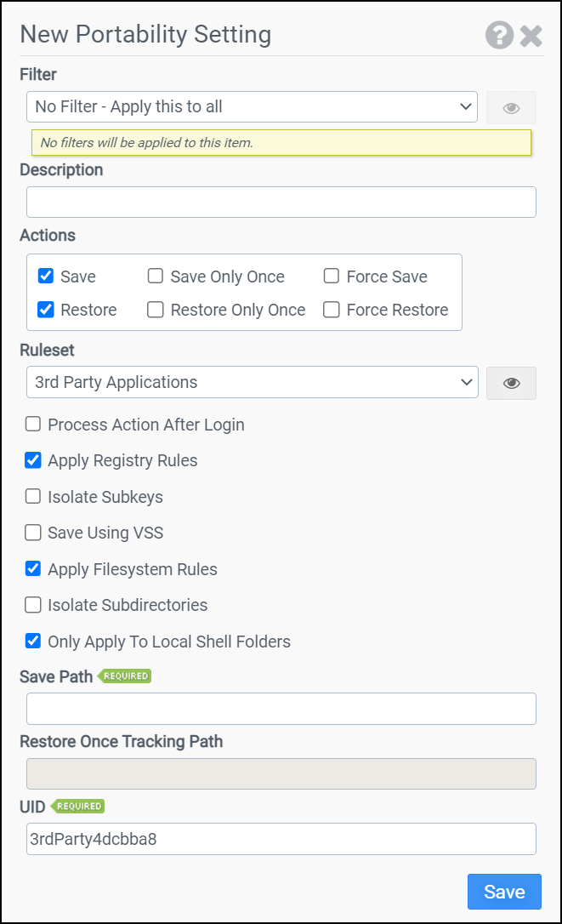The image size is (562, 924).
Task: Click the eye icon beside Filter dropdown
Action: pyautogui.click(x=511, y=108)
